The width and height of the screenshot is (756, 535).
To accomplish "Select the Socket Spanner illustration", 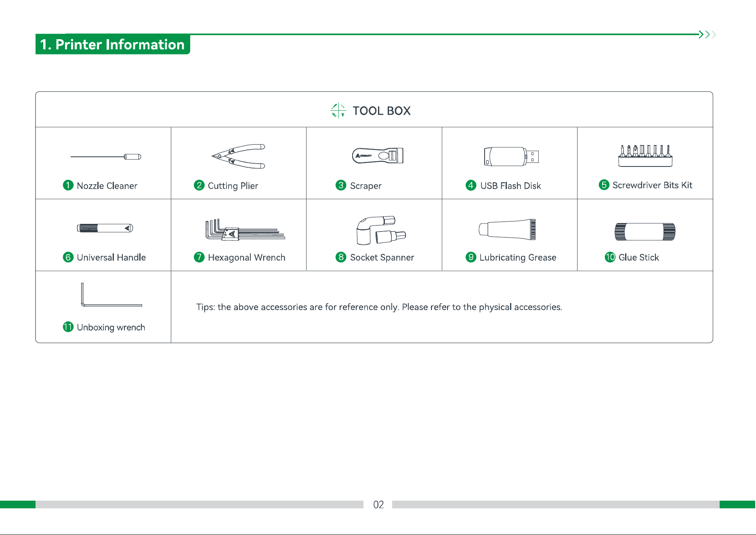I will (381, 230).
